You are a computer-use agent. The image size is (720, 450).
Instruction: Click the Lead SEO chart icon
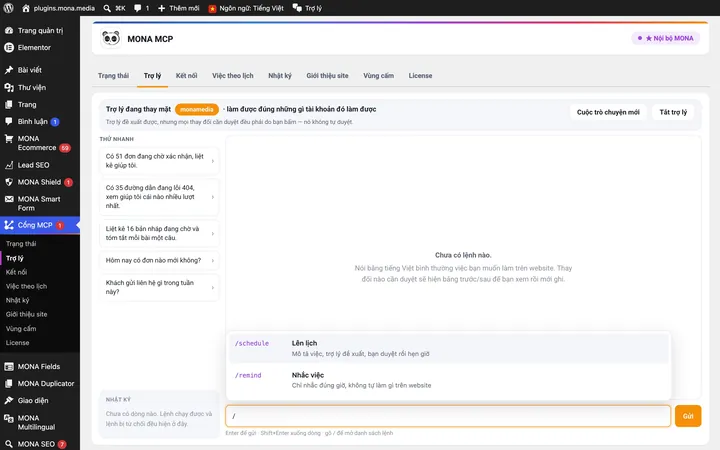[9, 165]
